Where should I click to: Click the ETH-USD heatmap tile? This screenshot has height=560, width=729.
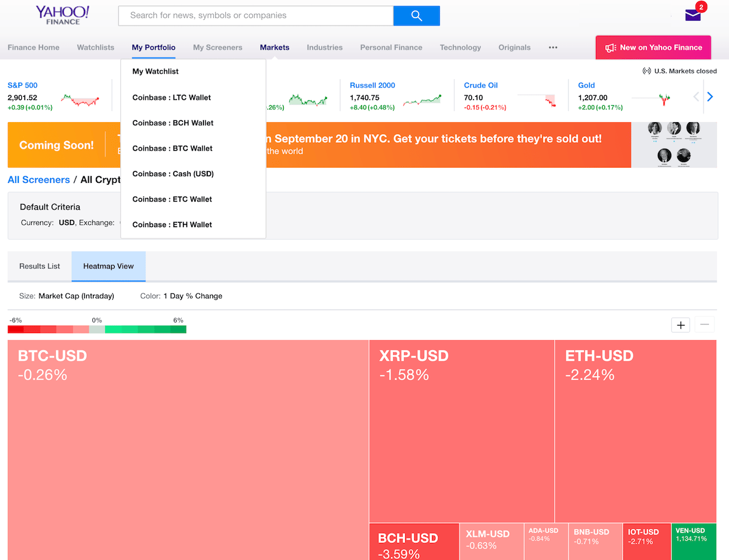(635, 431)
